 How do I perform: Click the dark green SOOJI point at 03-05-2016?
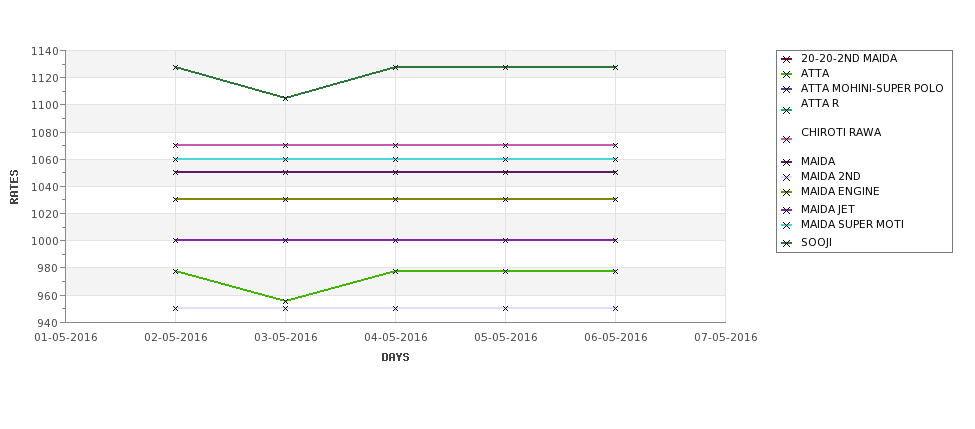[285, 98]
